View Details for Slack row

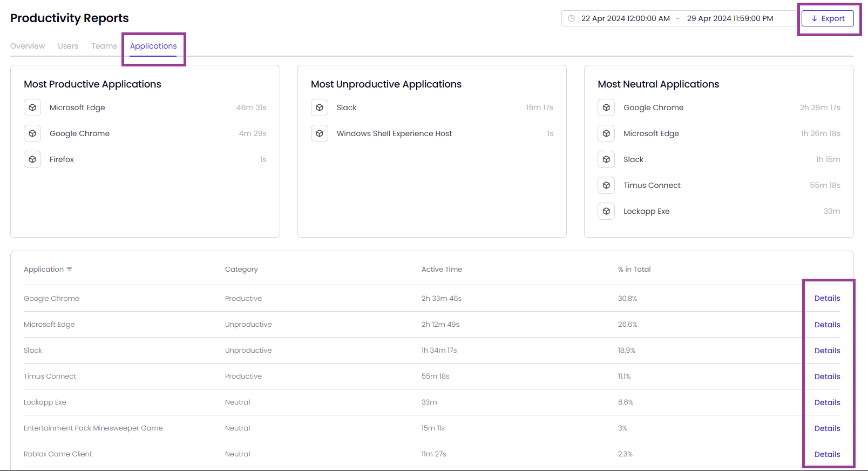pos(827,351)
